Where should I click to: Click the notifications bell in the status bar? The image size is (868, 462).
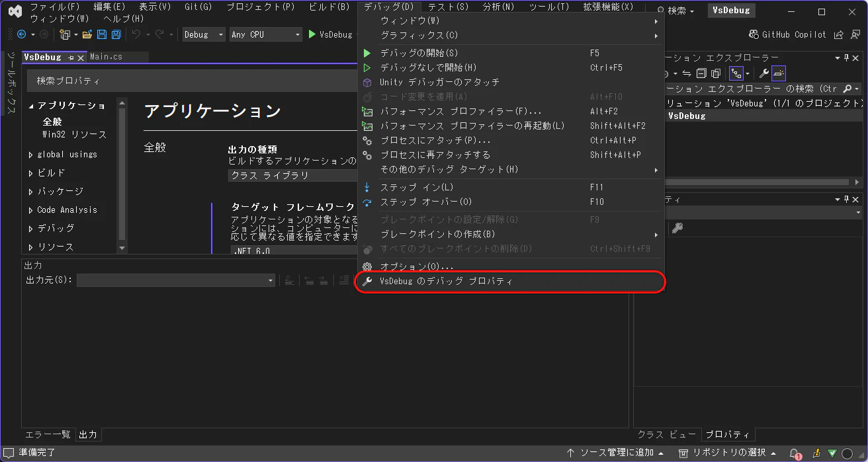point(795,453)
